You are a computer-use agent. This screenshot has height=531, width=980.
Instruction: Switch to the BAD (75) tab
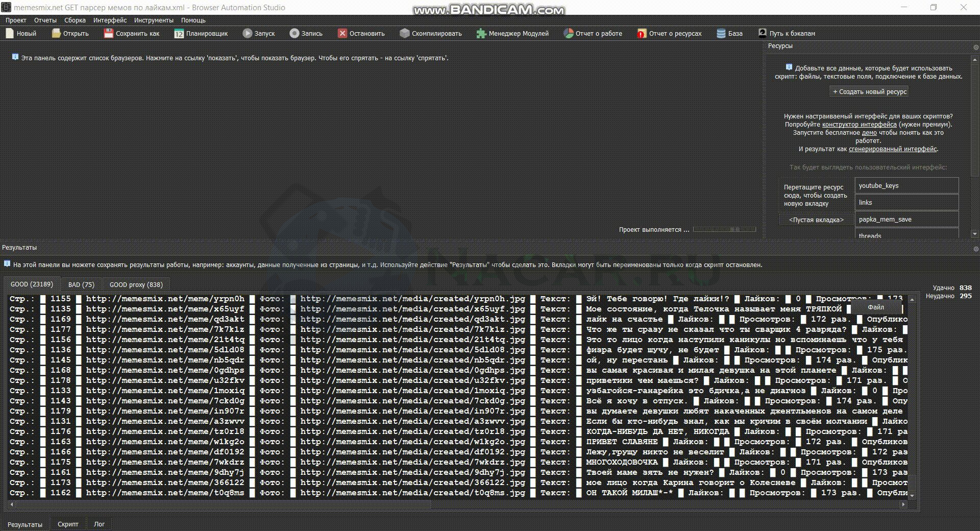(81, 285)
